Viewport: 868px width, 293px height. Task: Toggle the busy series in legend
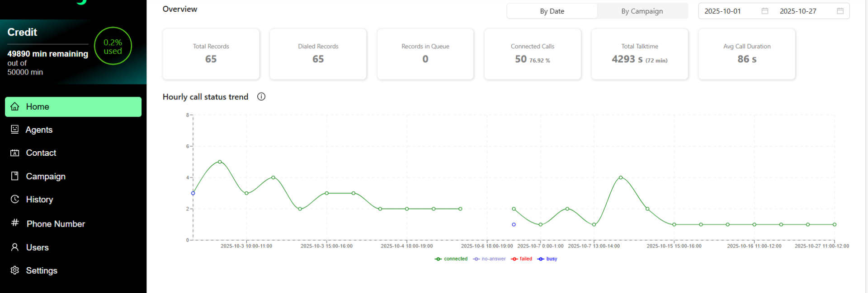click(547, 259)
